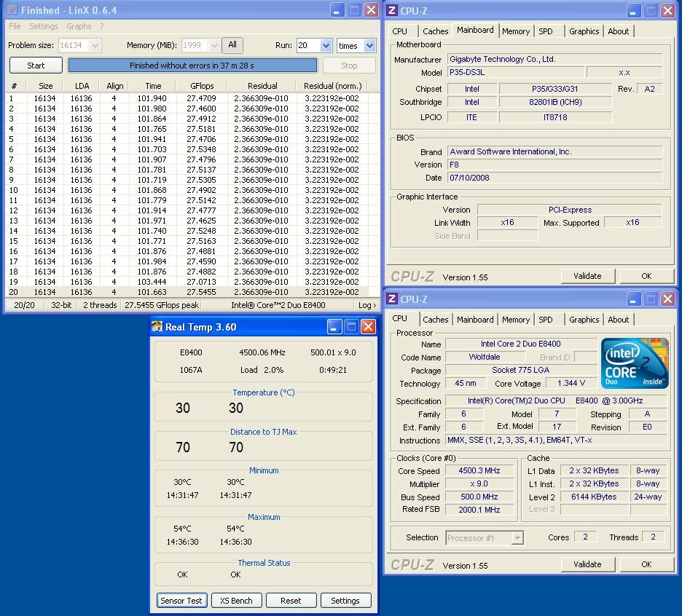
Task: Click the Manufacturer field Gigabyte Technology
Action: [555, 59]
